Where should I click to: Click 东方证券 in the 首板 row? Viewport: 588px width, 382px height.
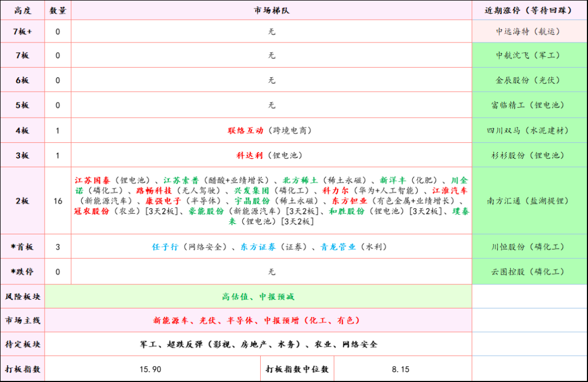[x=258, y=247]
